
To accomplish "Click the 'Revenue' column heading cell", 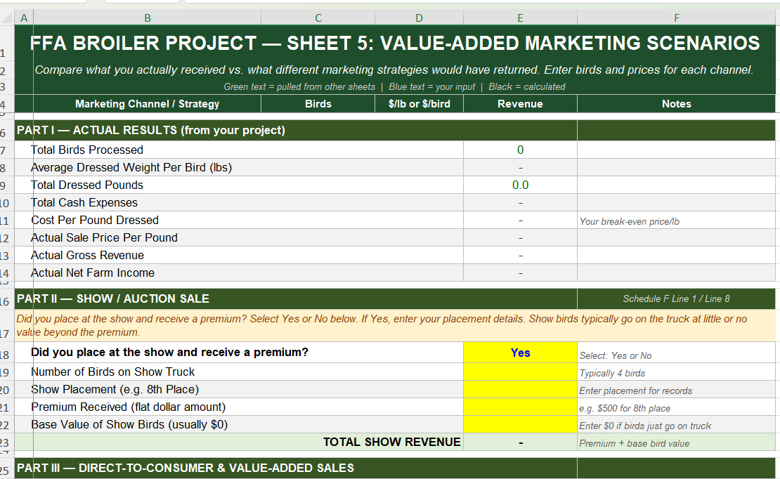I will pyautogui.click(x=520, y=104).
